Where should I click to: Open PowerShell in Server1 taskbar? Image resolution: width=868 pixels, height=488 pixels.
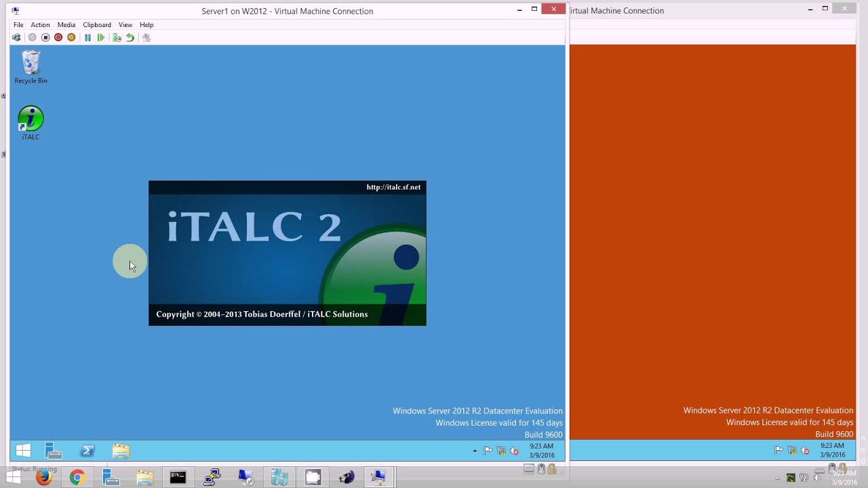[x=87, y=451]
